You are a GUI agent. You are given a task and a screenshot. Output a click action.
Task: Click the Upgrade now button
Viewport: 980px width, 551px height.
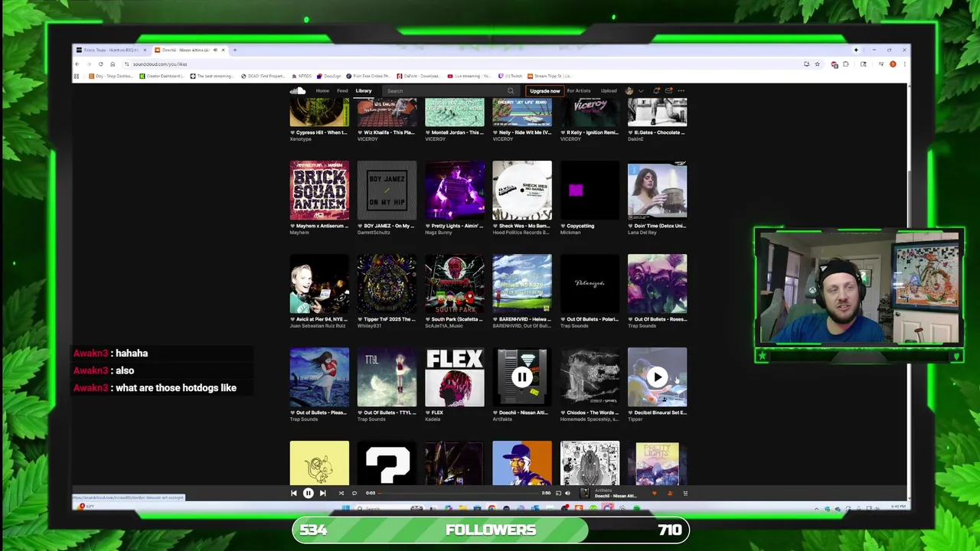tap(544, 90)
